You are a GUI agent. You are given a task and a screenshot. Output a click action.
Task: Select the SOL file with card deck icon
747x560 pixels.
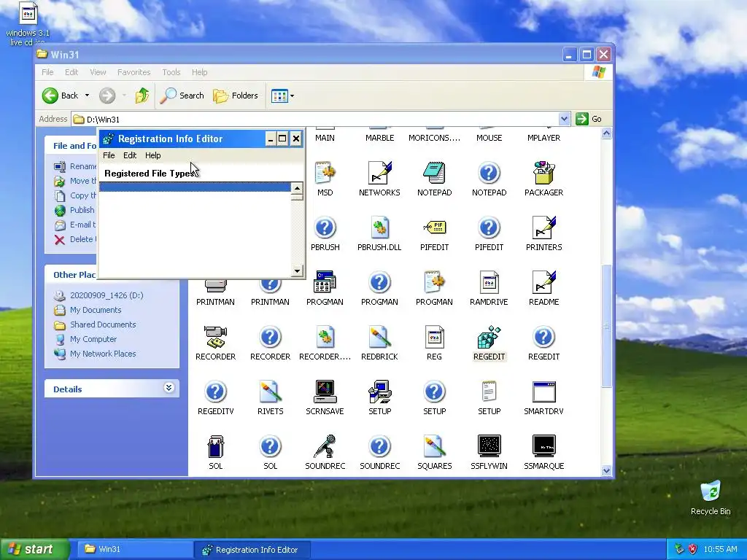[x=215, y=447]
